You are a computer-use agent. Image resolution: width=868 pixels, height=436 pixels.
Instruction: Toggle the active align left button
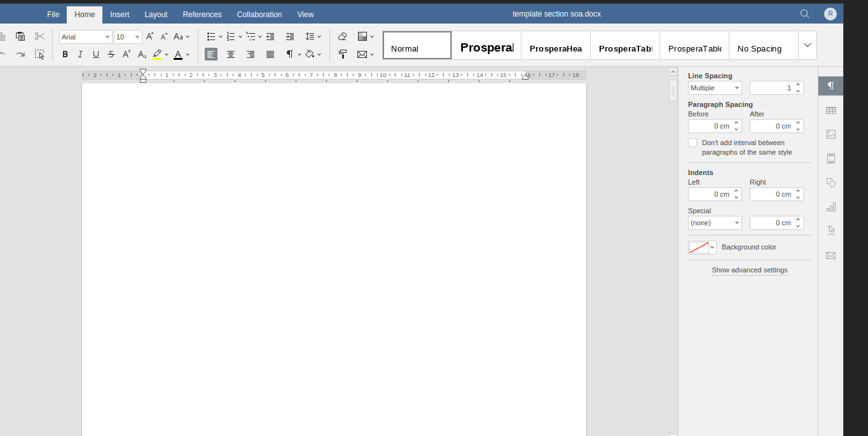(x=211, y=55)
